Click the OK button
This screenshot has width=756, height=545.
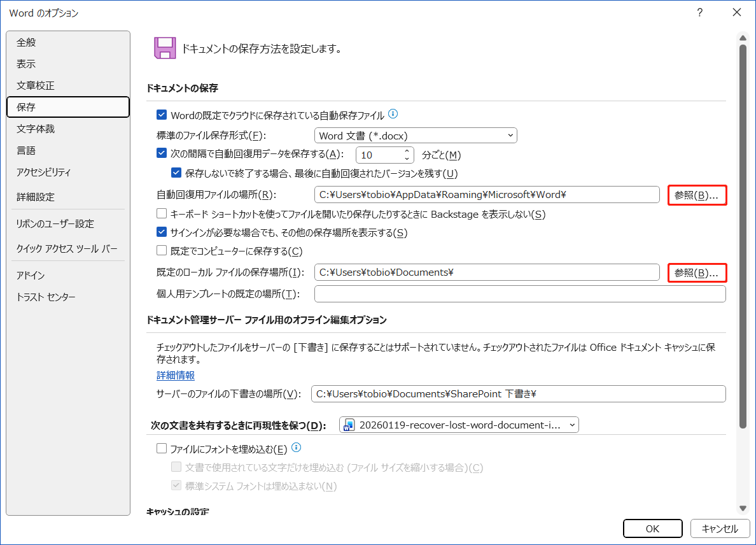(x=652, y=528)
